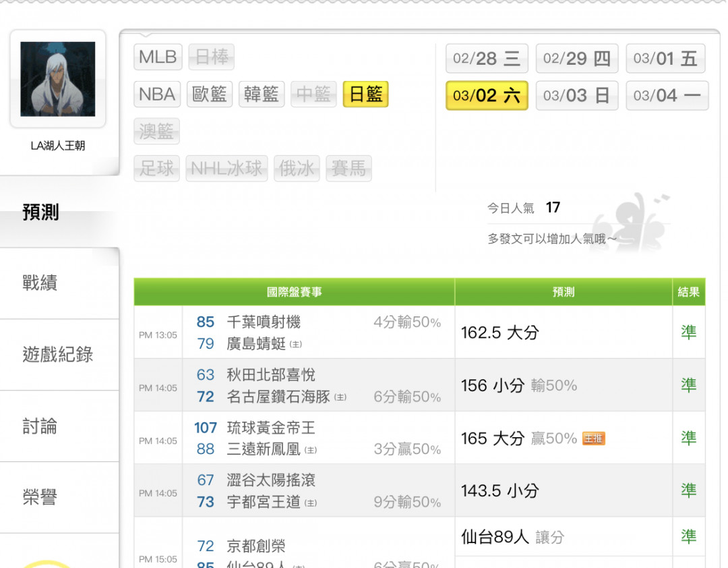
Task: Click the PM 15:05 game time
Action: pos(158,559)
